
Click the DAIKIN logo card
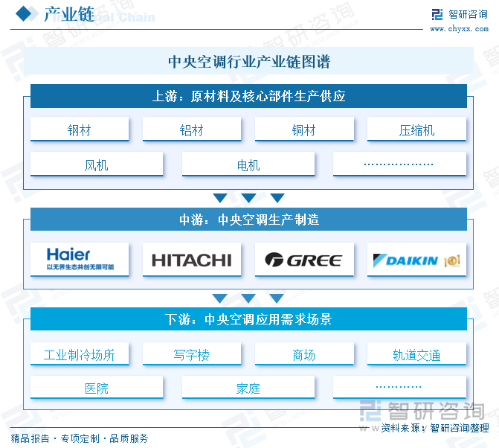[x=416, y=259]
